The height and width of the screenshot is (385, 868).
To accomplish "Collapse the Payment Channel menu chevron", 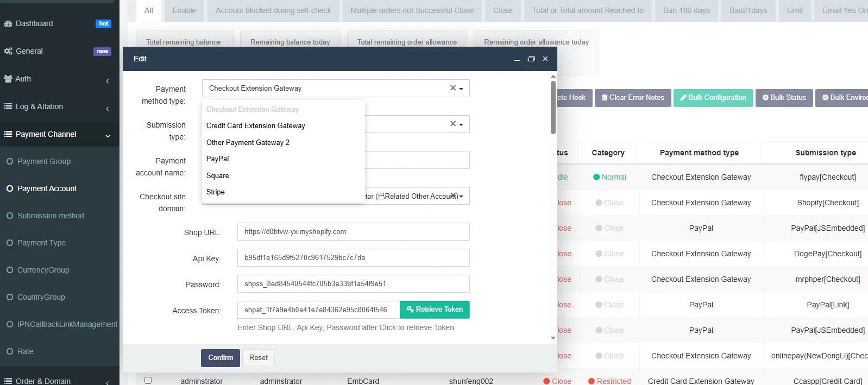I will tap(108, 136).
